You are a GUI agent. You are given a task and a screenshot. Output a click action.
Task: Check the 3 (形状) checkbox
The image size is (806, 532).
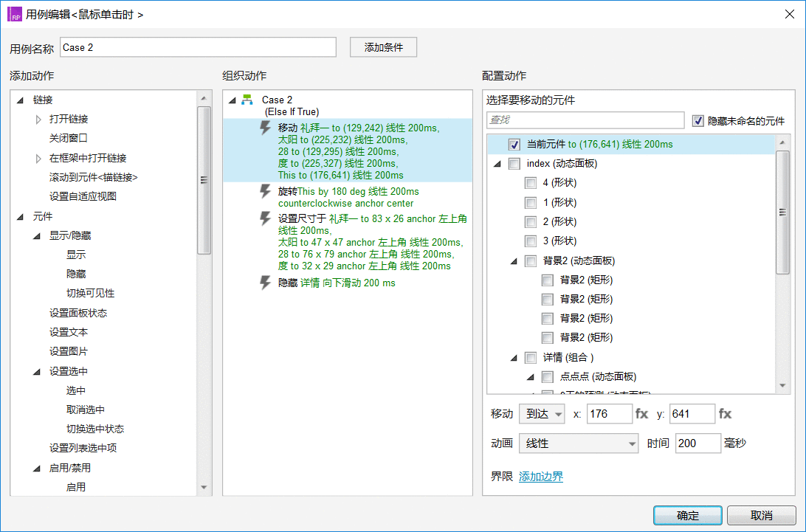531,241
